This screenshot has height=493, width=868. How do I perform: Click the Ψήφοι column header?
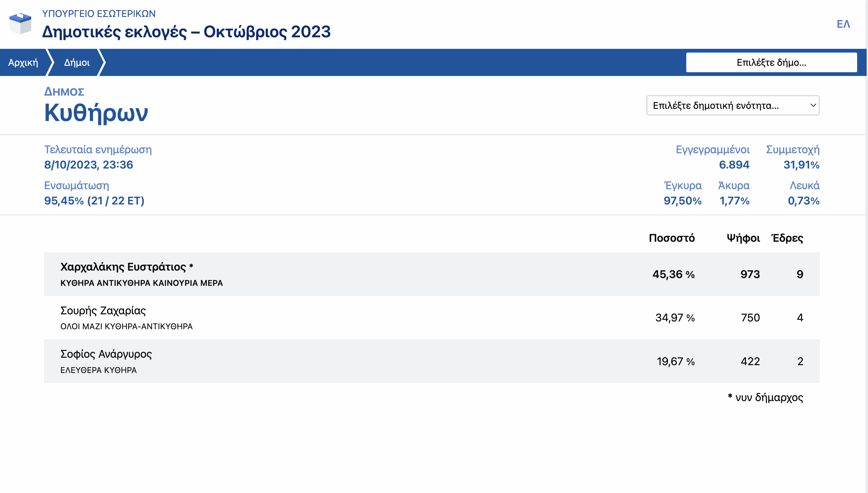743,238
